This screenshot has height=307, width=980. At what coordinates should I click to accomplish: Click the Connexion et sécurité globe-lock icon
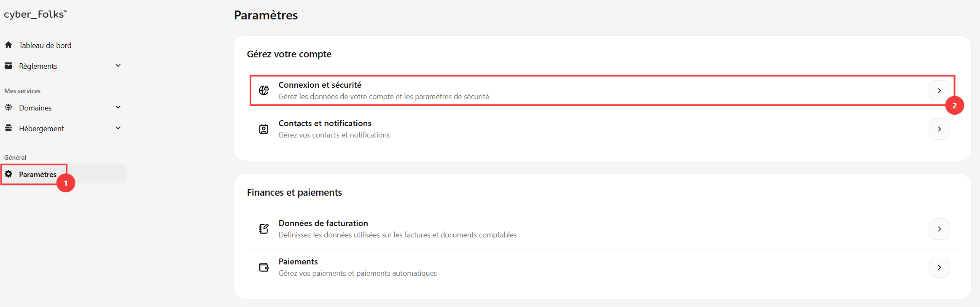pyautogui.click(x=264, y=90)
